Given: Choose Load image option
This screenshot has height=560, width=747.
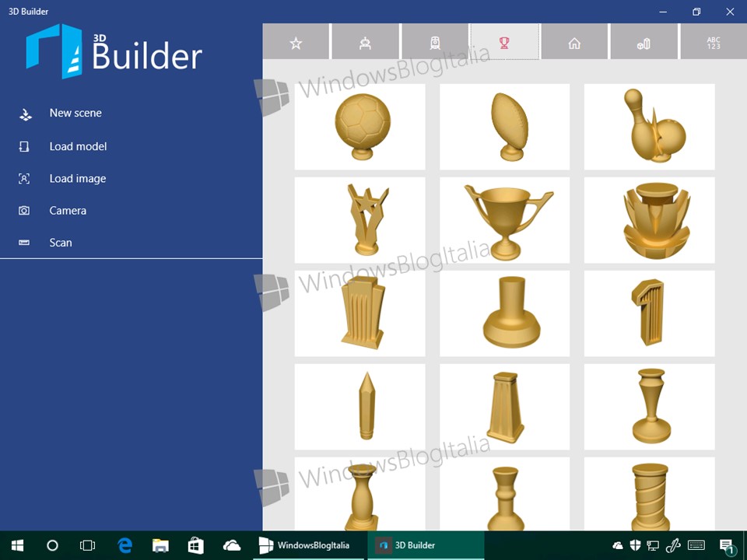Looking at the screenshot, I should click(78, 179).
